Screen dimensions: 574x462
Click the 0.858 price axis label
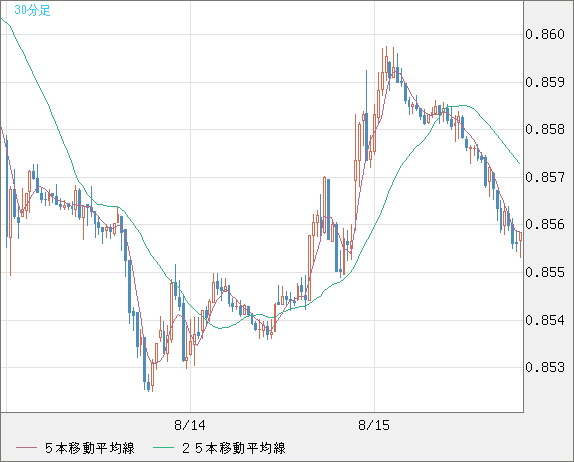click(545, 129)
